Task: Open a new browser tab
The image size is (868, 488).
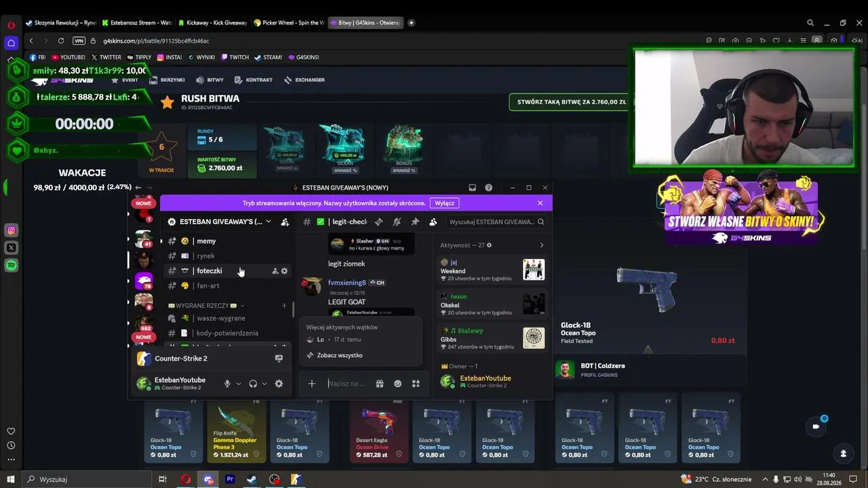Action: (x=411, y=23)
